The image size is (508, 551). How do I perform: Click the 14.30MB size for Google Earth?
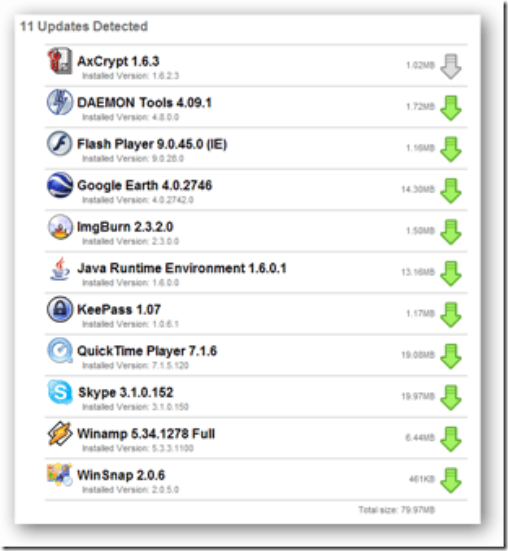418,189
